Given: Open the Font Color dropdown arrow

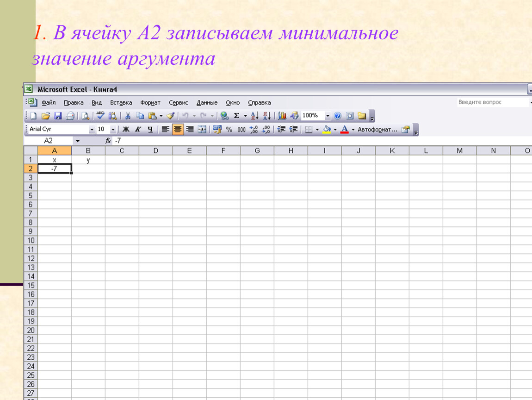Looking at the screenshot, I should point(353,129).
